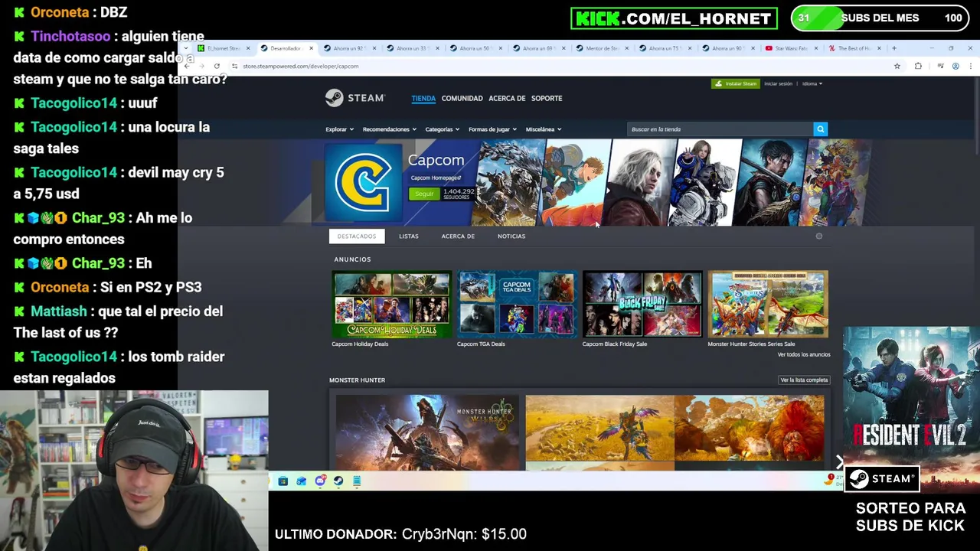
Task: Click the green Seguir follow button
Action: [x=424, y=194]
